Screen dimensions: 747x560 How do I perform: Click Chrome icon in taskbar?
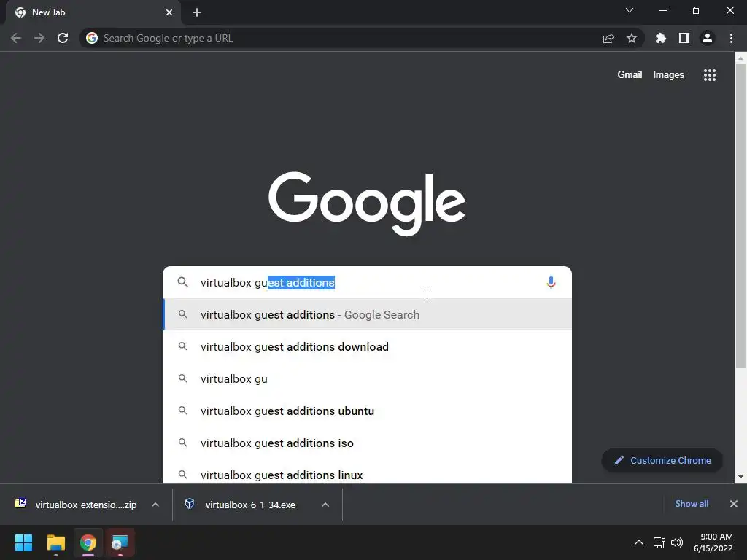click(88, 542)
